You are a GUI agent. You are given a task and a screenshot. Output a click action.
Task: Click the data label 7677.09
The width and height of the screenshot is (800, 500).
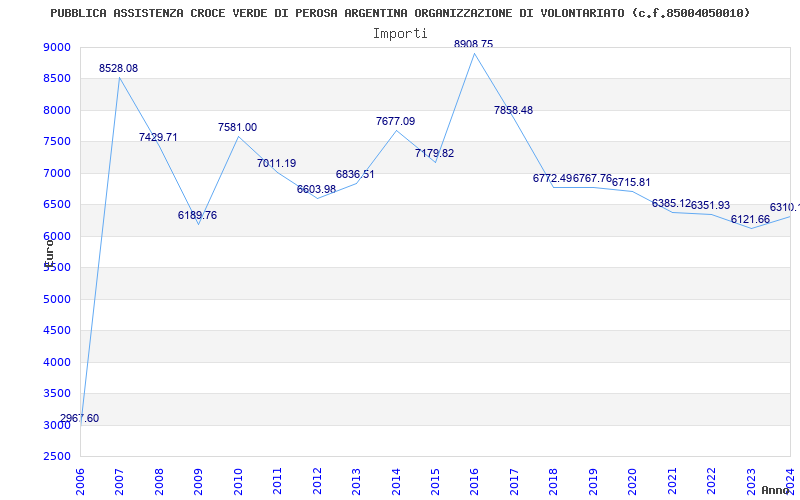coord(395,121)
